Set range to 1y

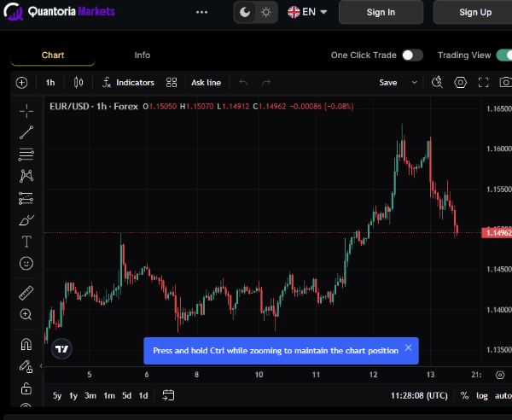73,396
